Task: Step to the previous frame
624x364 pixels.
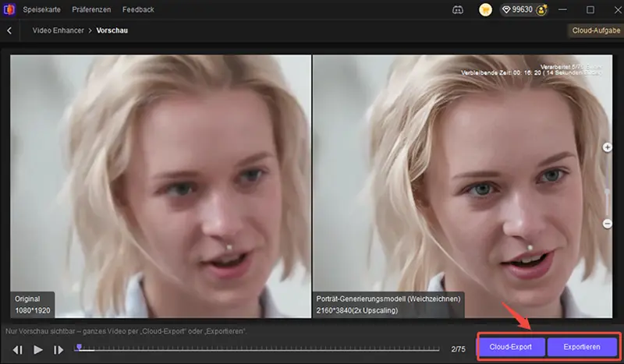Action: pyautogui.click(x=17, y=350)
